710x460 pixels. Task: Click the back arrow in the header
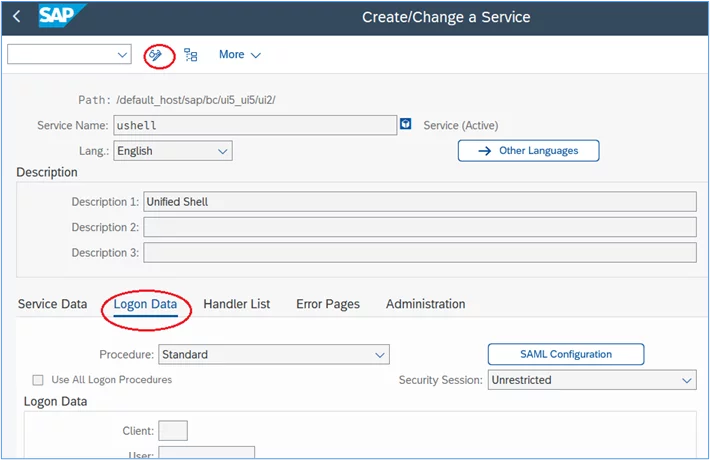pos(17,17)
